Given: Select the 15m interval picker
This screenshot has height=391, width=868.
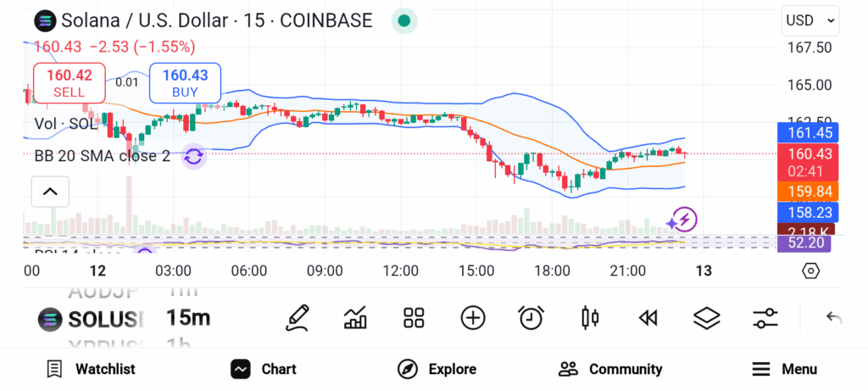Looking at the screenshot, I should click(188, 318).
